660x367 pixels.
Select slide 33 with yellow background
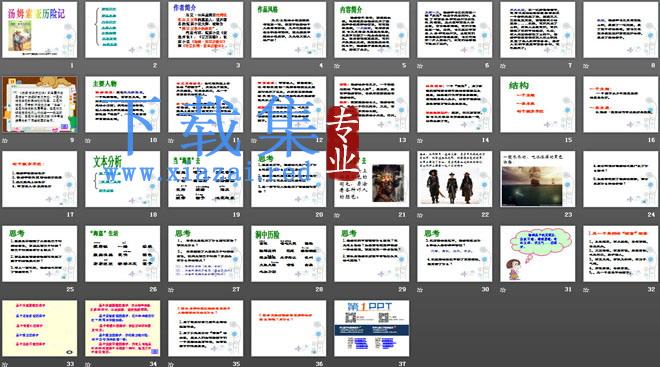point(40,328)
